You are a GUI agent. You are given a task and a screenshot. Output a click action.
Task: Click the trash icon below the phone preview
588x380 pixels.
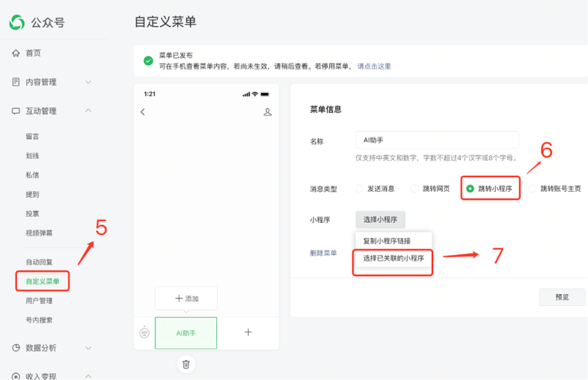pos(186,364)
